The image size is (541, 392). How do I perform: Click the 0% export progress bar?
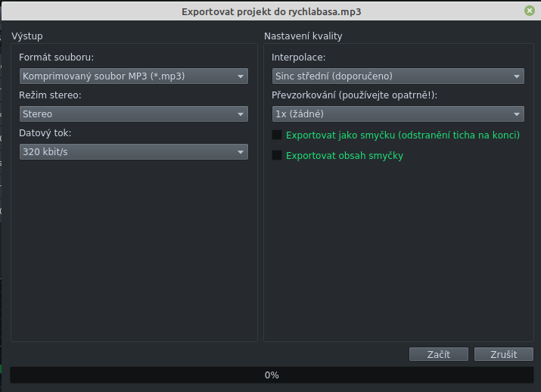[x=271, y=375]
